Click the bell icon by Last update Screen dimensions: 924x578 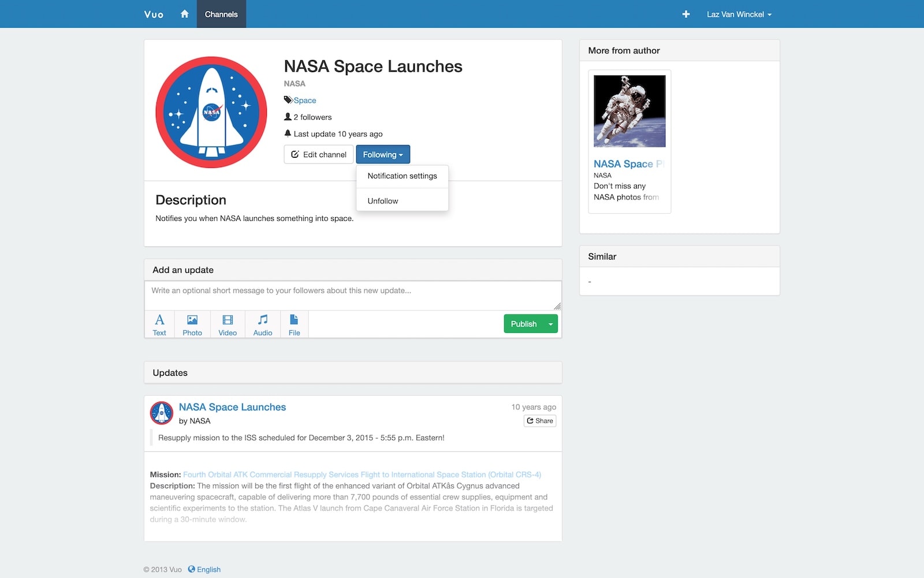coord(288,134)
